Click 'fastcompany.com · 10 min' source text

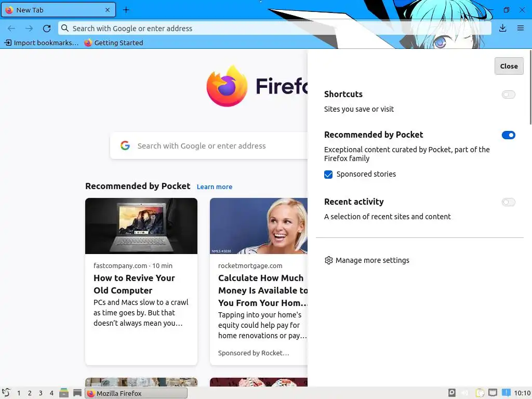133,265
